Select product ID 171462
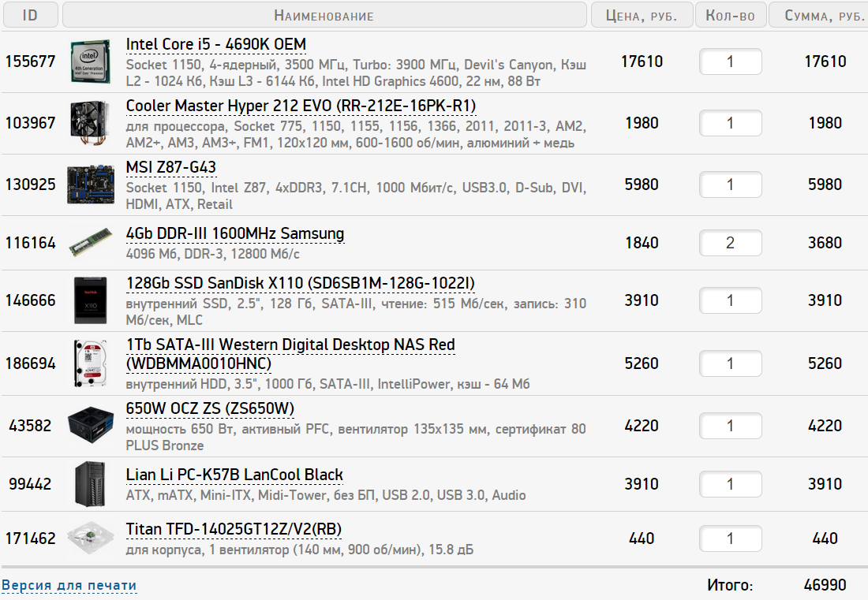 click(x=31, y=539)
